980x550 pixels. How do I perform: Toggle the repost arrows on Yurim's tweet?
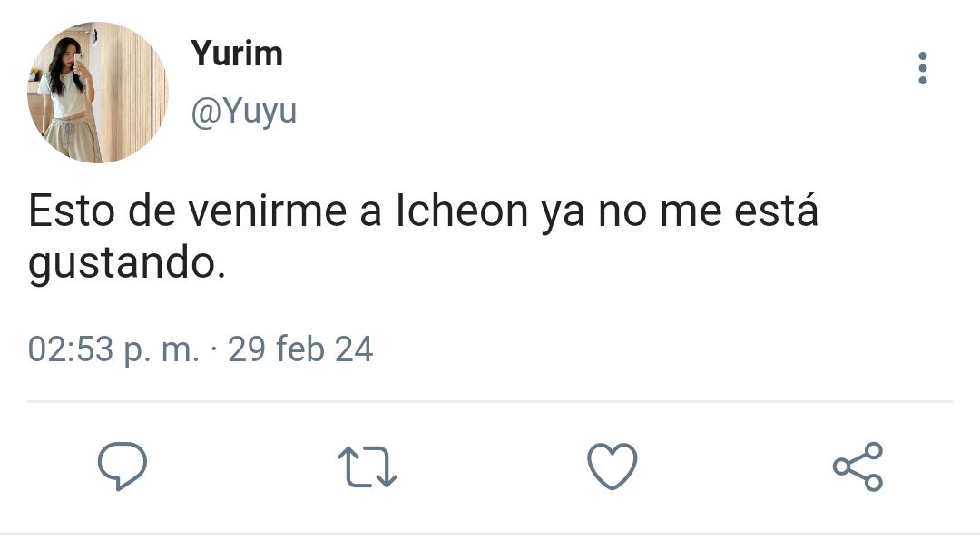click(367, 467)
